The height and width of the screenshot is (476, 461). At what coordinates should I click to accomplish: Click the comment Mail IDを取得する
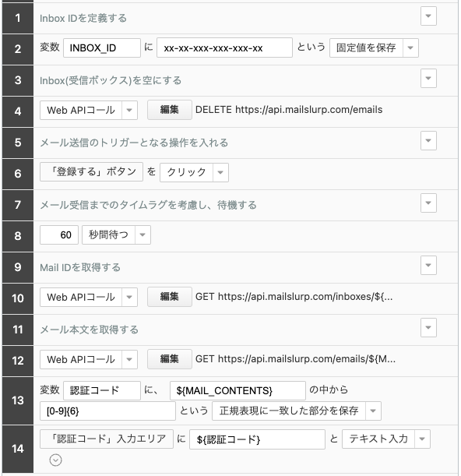pos(80,267)
